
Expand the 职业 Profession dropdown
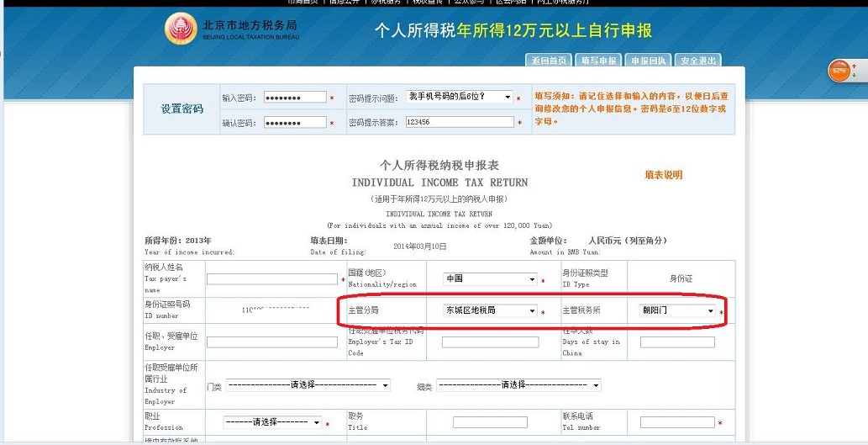click(x=272, y=422)
